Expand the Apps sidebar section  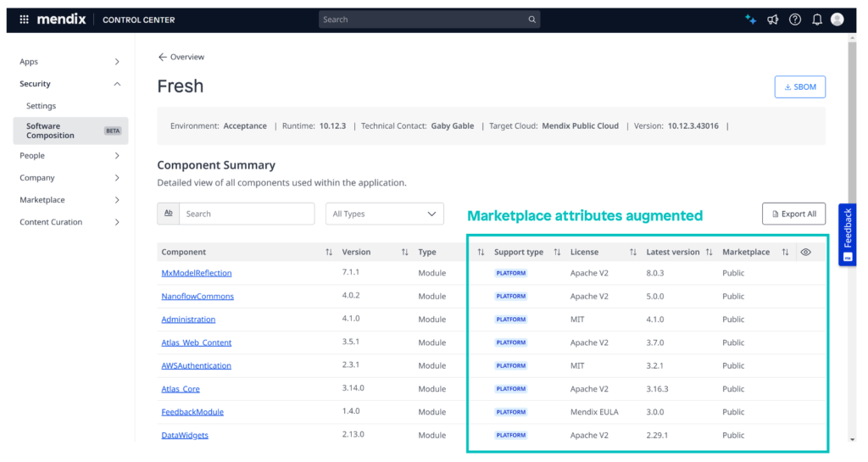[117, 62]
